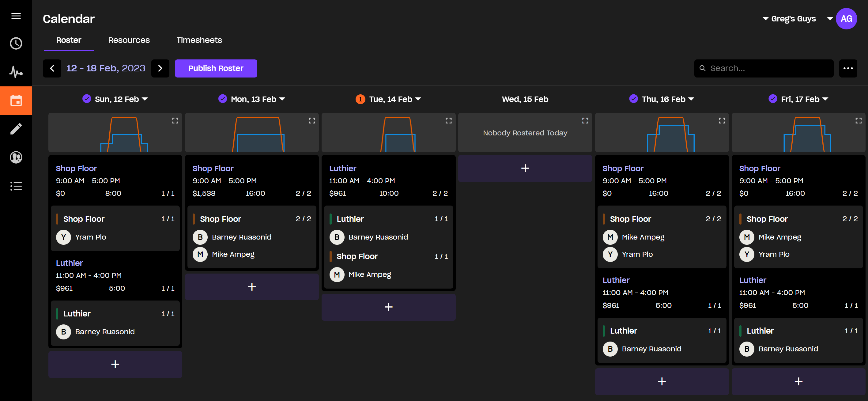
Task: Click the 12 - 18 Feb, 2023 date range
Action: 106,68
